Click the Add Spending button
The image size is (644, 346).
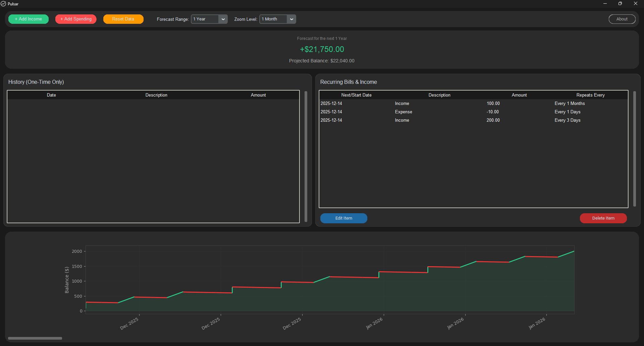76,19
